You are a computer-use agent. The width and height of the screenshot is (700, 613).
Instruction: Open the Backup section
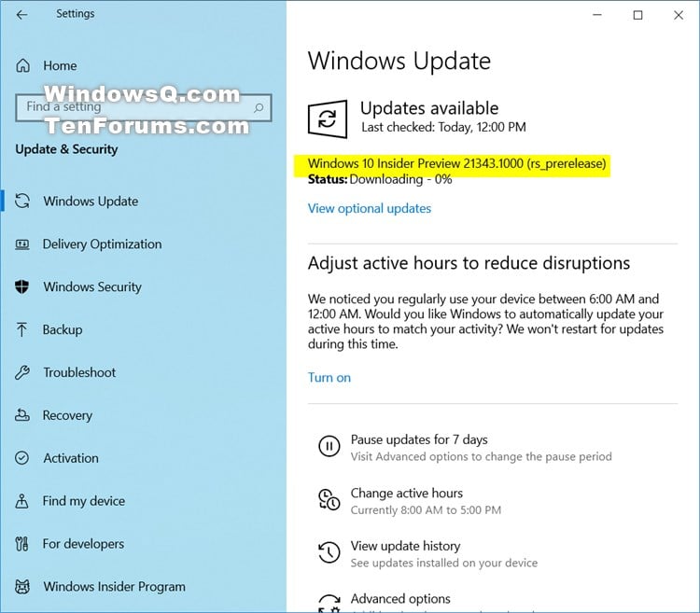point(63,329)
